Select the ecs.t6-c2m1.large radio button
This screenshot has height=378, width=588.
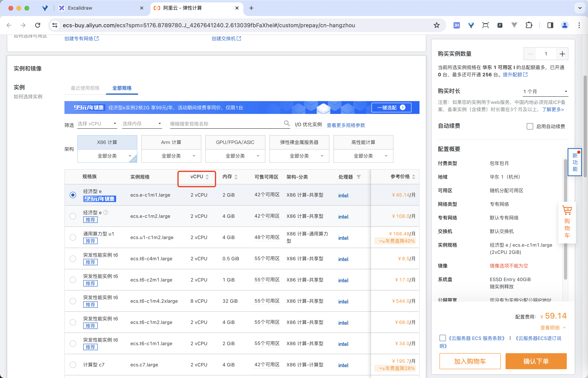pyautogui.click(x=73, y=280)
